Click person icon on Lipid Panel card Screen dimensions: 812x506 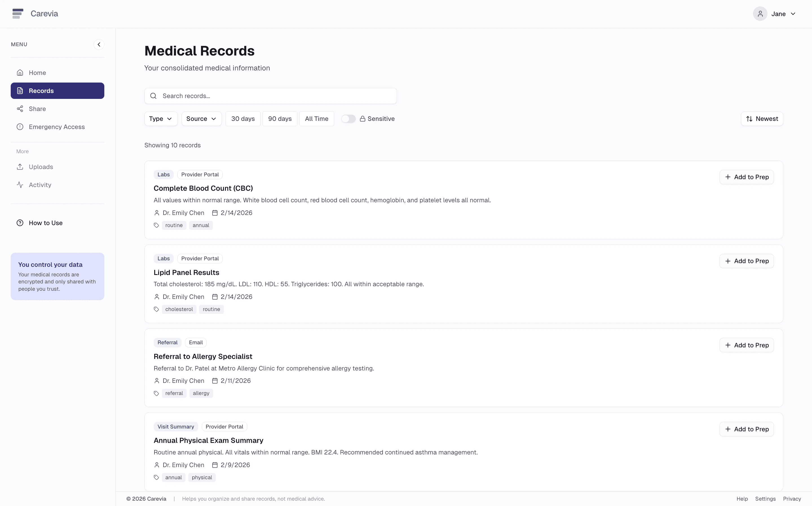tap(157, 297)
